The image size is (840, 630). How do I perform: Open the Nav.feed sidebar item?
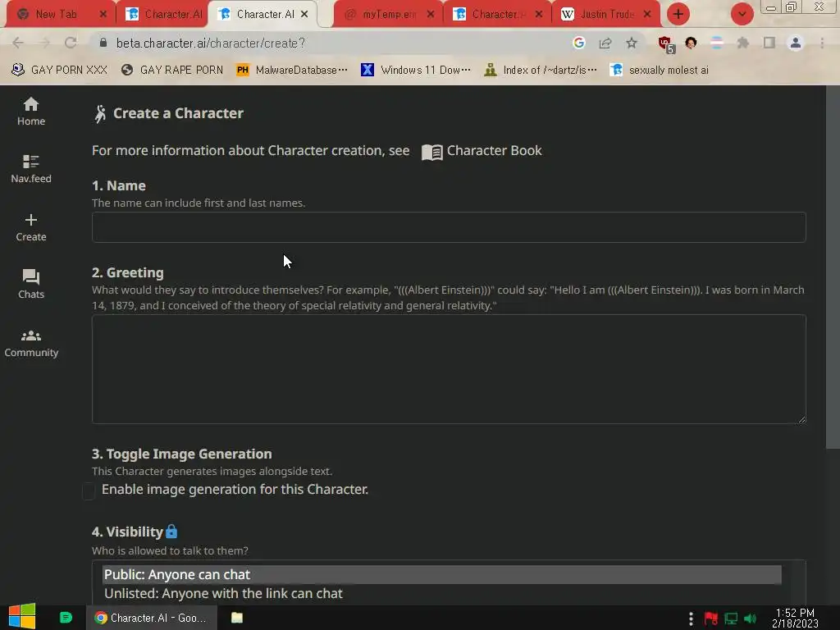31,169
